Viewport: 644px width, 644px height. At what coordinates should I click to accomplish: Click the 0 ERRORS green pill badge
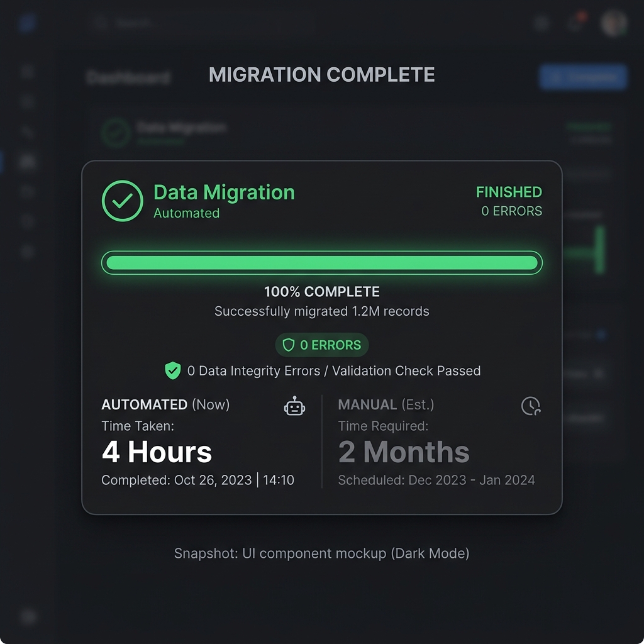[322, 345]
